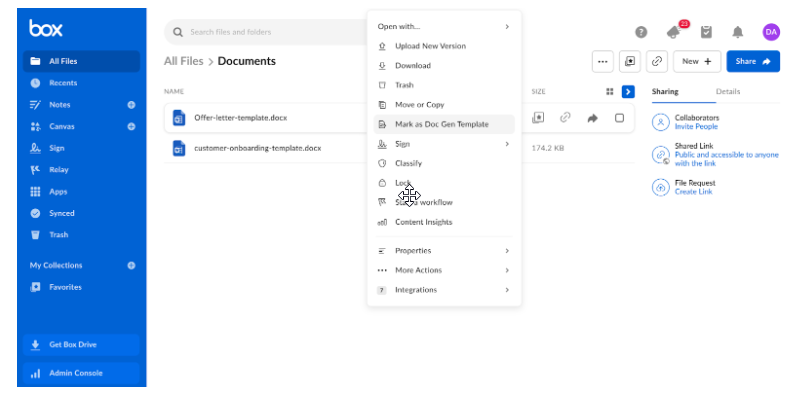
Task: Click the Search files and folders field
Action: click(265, 32)
